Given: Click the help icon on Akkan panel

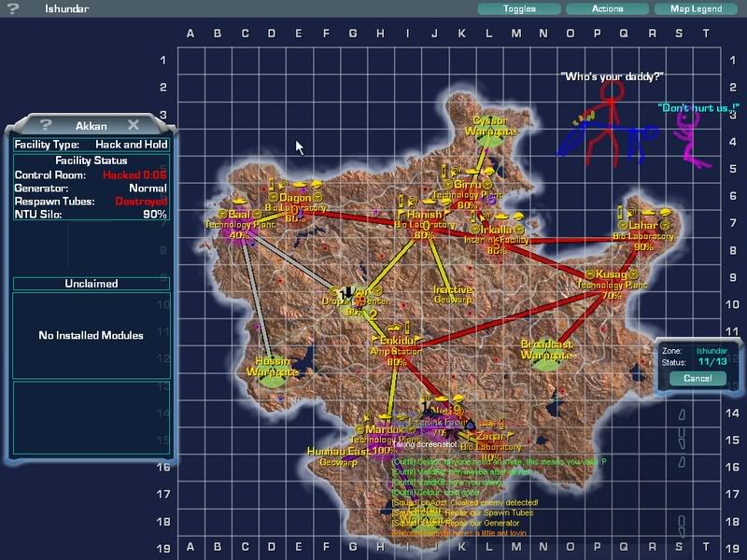Looking at the screenshot, I should 46,125.
